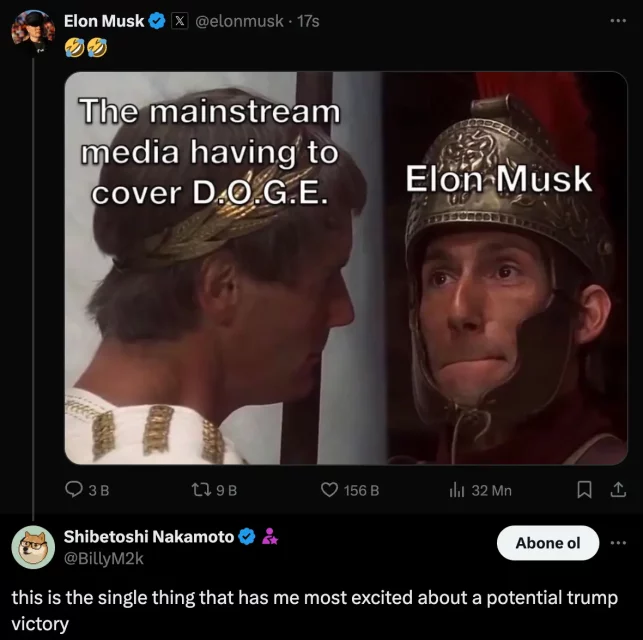The height and width of the screenshot is (640, 643).
Task: Open more options on Elon Musk's post
Action: (623, 20)
